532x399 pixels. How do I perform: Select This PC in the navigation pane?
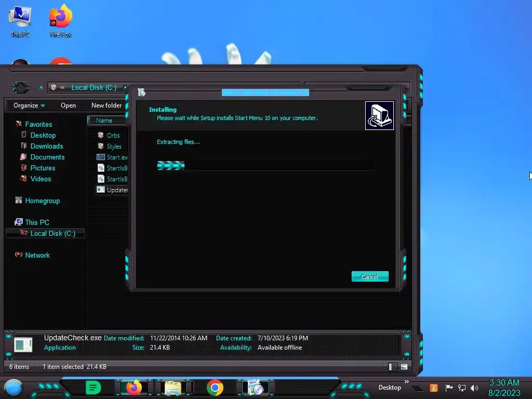[37, 222]
